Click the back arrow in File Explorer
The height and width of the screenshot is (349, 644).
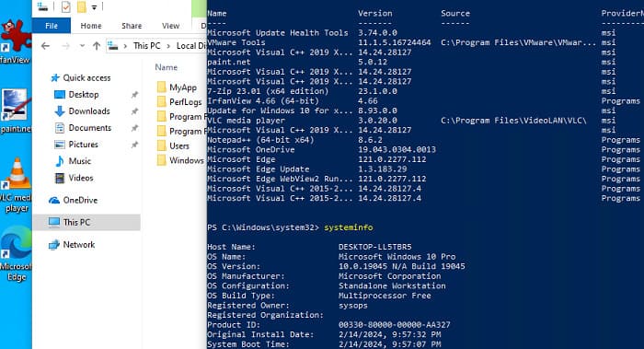point(46,46)
